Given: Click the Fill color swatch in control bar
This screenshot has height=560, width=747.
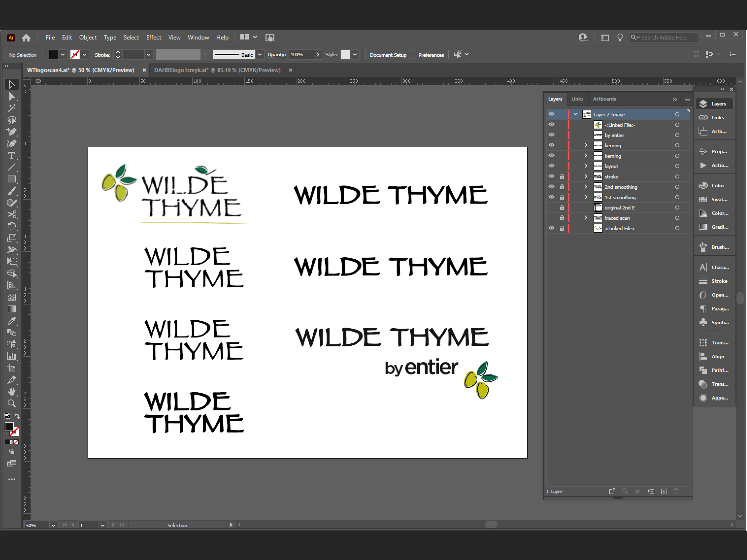Looking at the screenshot, I should [53, 55].
